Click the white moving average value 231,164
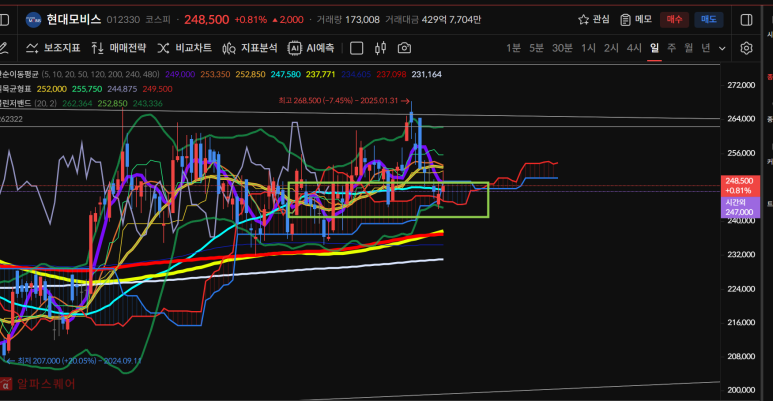This screenshot has width=773, height=401. pos(426,74)
